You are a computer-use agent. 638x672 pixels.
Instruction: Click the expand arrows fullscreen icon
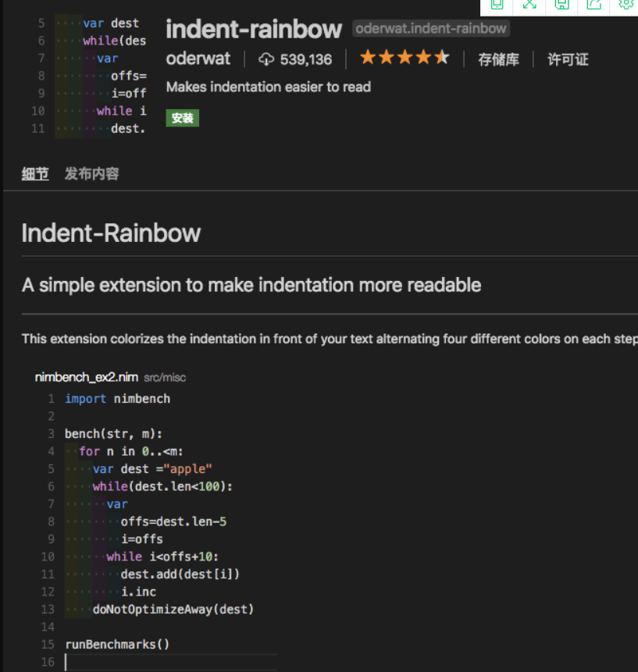click(x=529, y=4)
